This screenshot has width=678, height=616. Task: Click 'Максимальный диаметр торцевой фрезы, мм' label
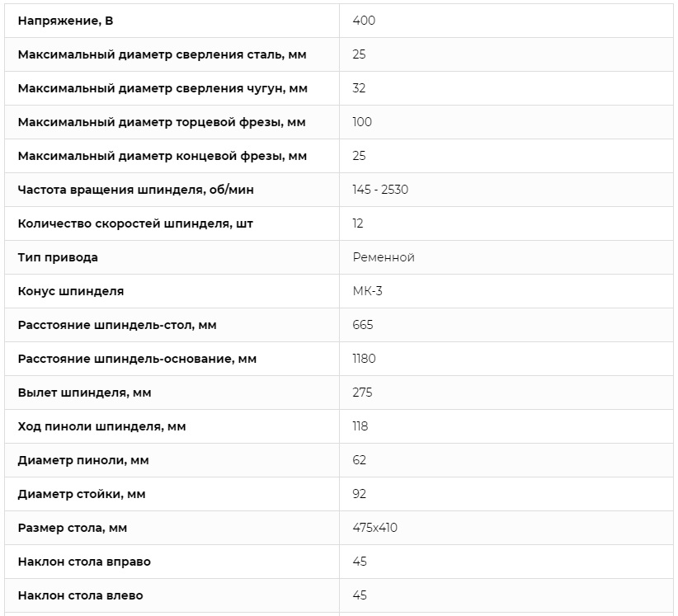[162, 122]
